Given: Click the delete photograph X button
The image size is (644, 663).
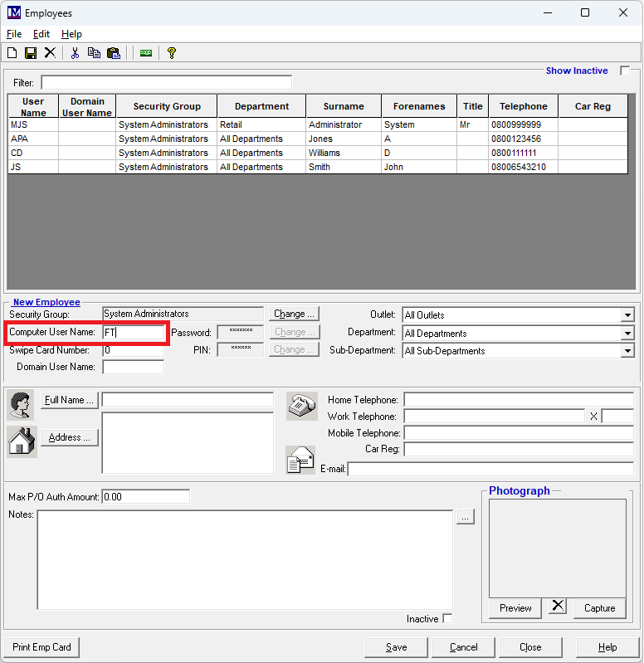Looking at the screenshot, I should point(558,607).
